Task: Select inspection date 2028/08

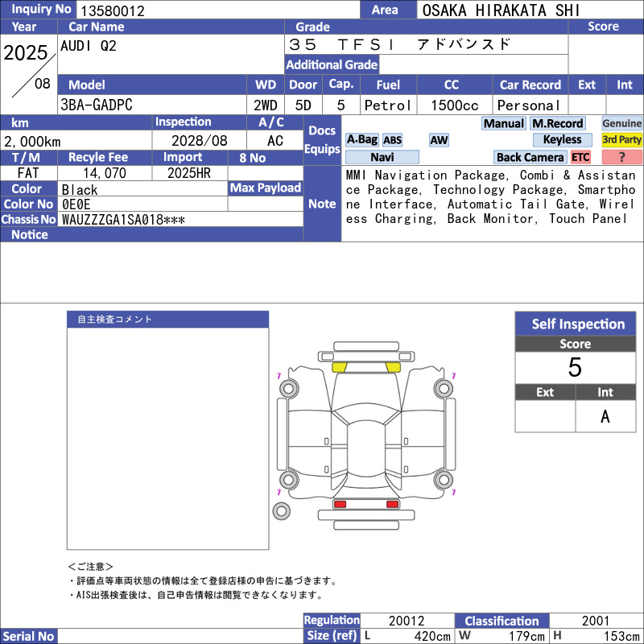Action: pos(199,141)
